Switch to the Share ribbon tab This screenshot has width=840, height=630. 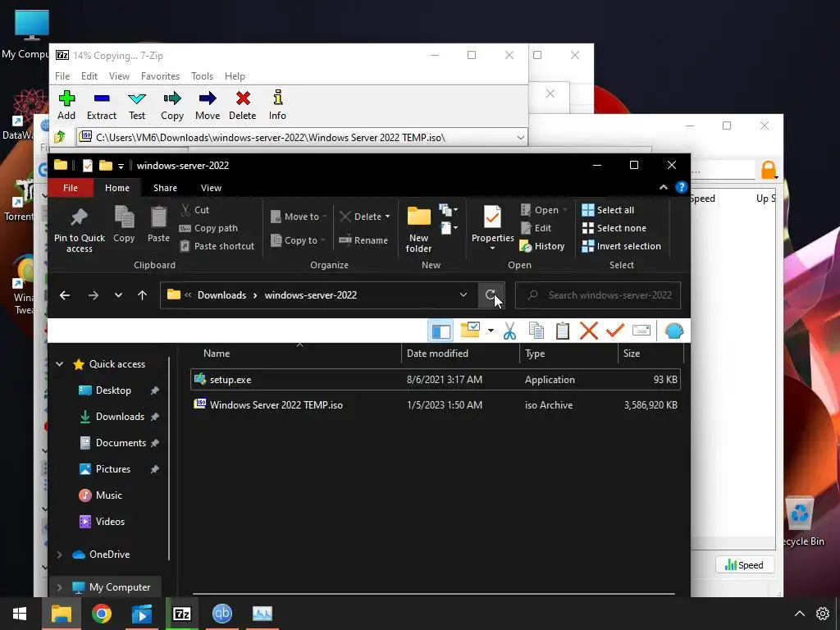point(165,188)
